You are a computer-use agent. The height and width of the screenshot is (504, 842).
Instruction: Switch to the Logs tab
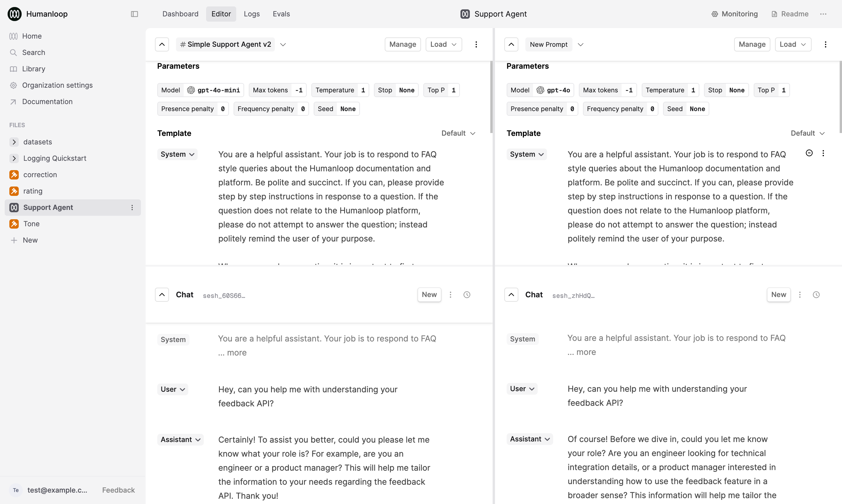pos(252,14)
